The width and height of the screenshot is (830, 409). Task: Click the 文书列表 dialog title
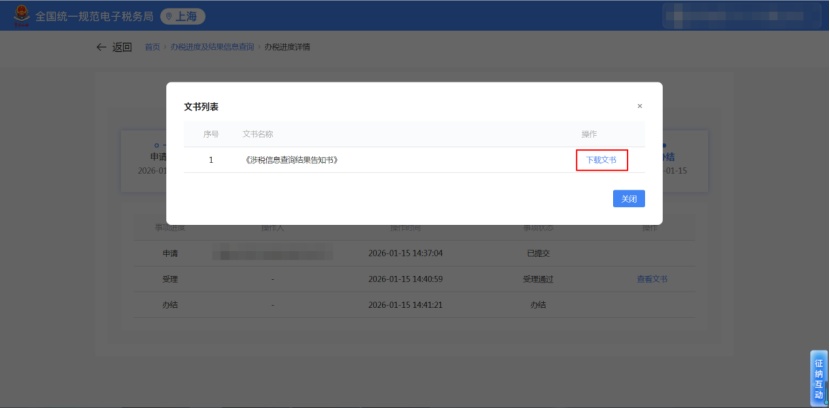[201, 106]
